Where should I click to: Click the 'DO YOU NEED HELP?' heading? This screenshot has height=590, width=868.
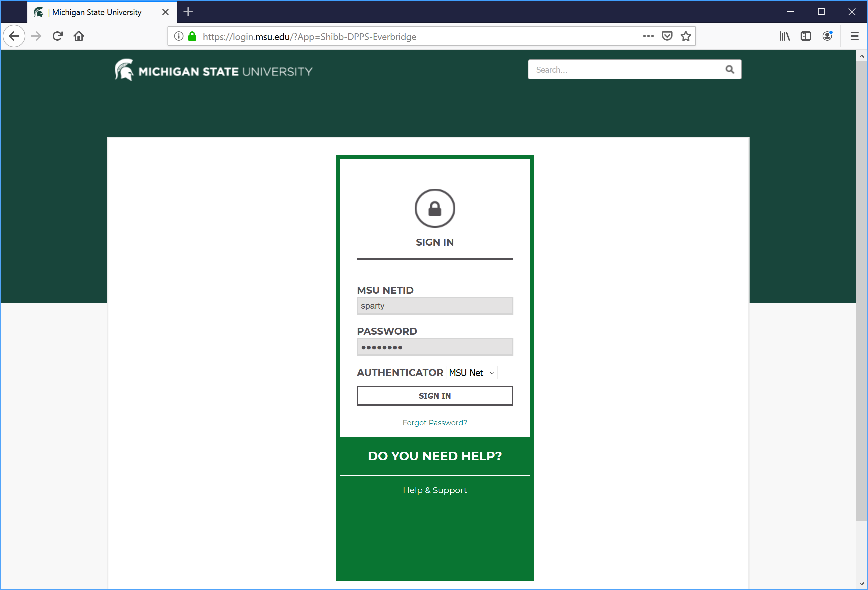click(x=435, y=456)
